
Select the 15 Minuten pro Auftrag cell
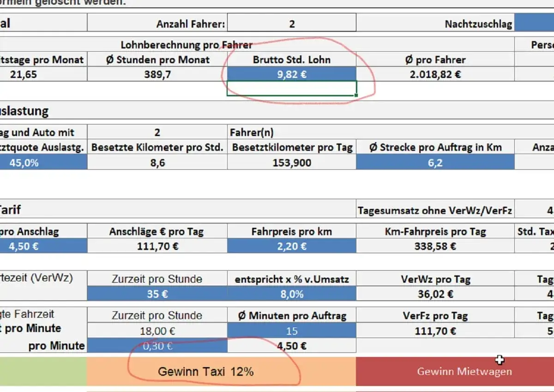coord(292,331)
